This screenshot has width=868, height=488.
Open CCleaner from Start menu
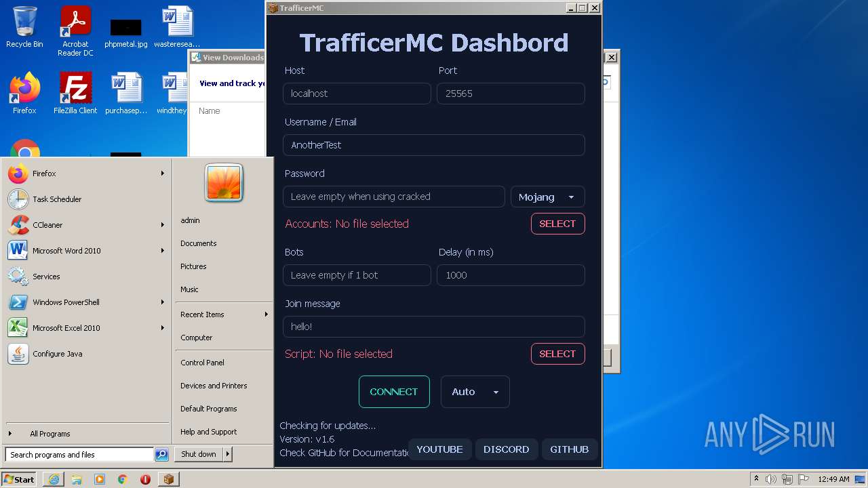click(86, 225)
